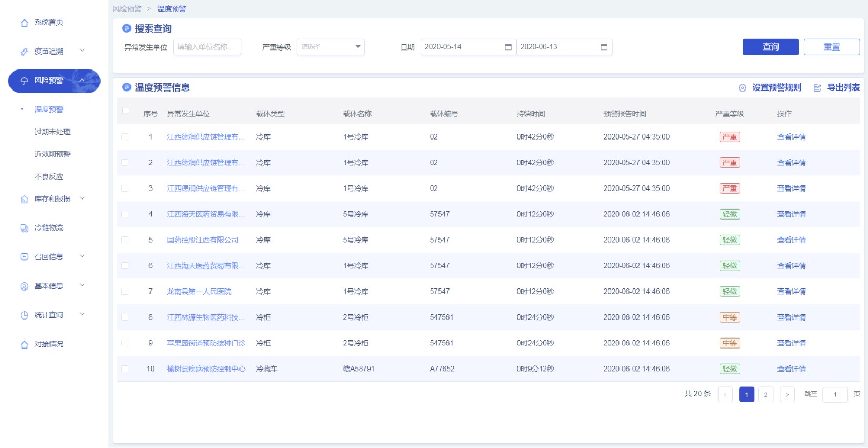Check the checkbox for row 5 国药控股江西有限公司
Image resolution: width=868 pixels, height=448 pixels.
click(x=125, y=240)
